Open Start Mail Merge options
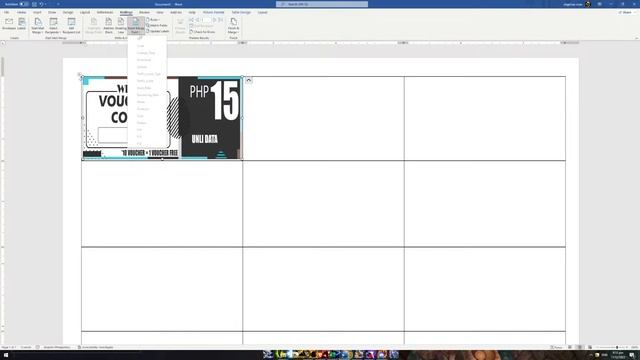The width and height of the screenshot is (640, 360). click(x=38, y=26)
